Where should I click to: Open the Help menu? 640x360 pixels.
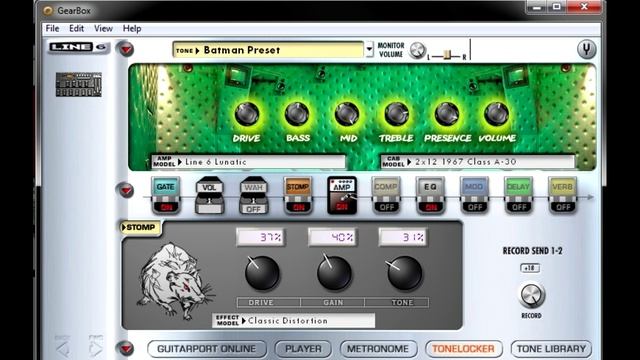132,29
